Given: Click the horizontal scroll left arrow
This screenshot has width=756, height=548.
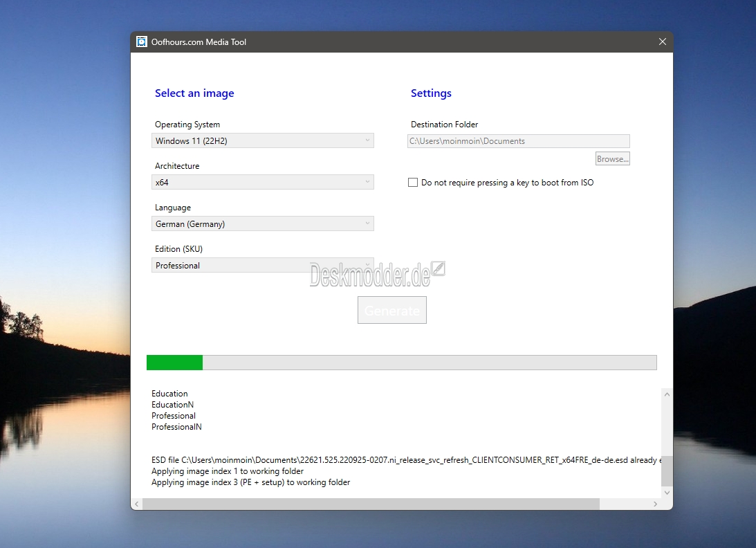Looking at the screenshot, I should pyautogui.click(x=137, y=504).
